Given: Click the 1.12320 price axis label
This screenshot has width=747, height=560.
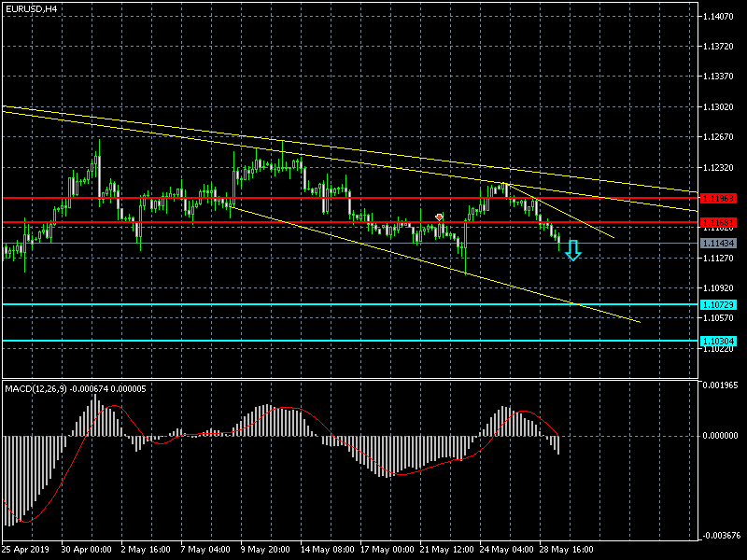Looking at the screenshot, I should [718, 168].
